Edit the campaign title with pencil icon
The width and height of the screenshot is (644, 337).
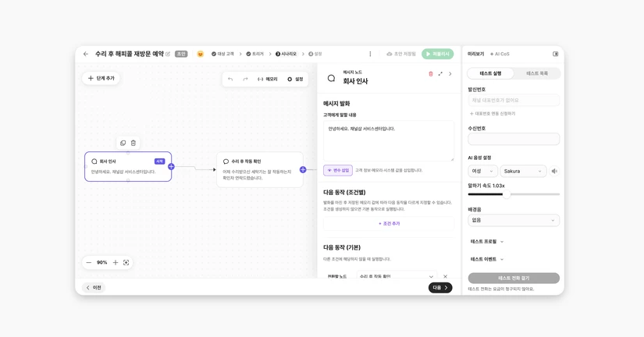pos(168,54)
